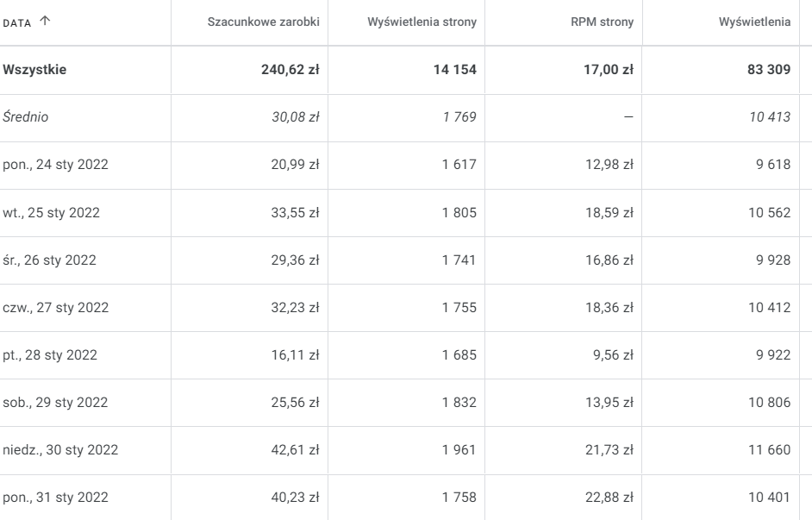Select the pon., 31 sty 2022 date

(x=56, y=497)
